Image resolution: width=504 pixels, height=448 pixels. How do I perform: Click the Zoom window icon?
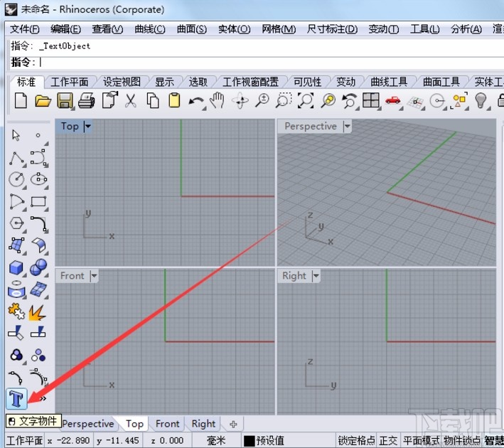[284, 100]
